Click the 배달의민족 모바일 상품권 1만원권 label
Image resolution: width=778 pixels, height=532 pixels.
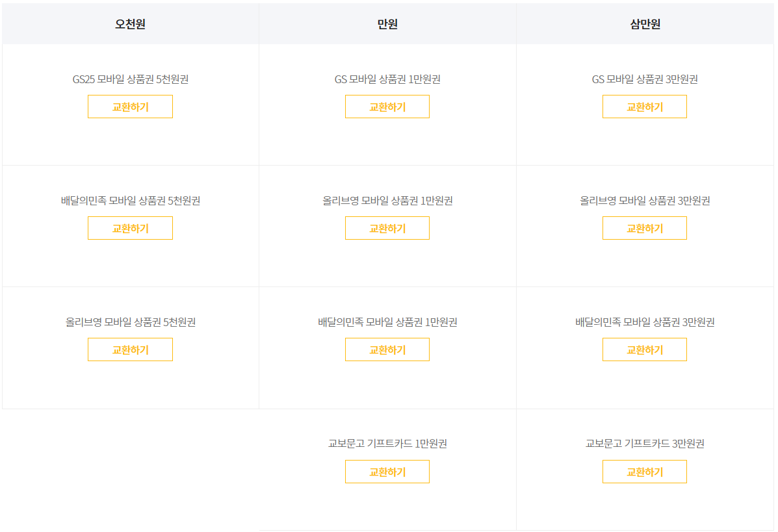387,322
